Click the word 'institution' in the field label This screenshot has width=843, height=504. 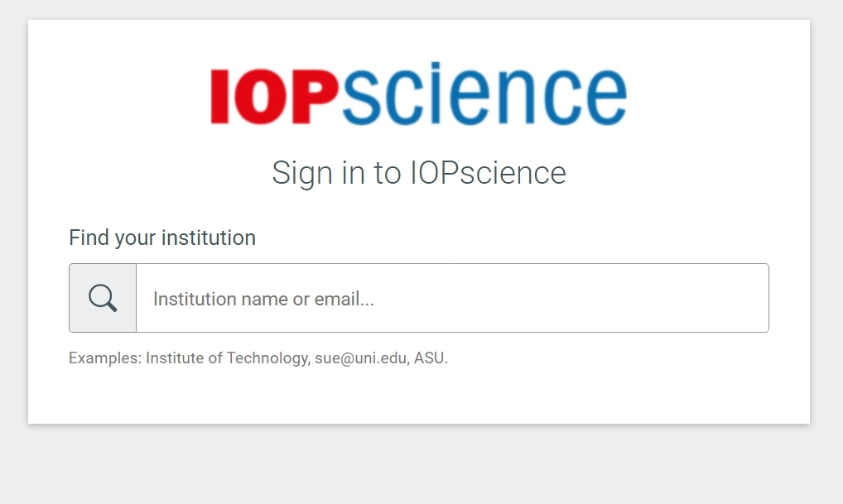209,238
